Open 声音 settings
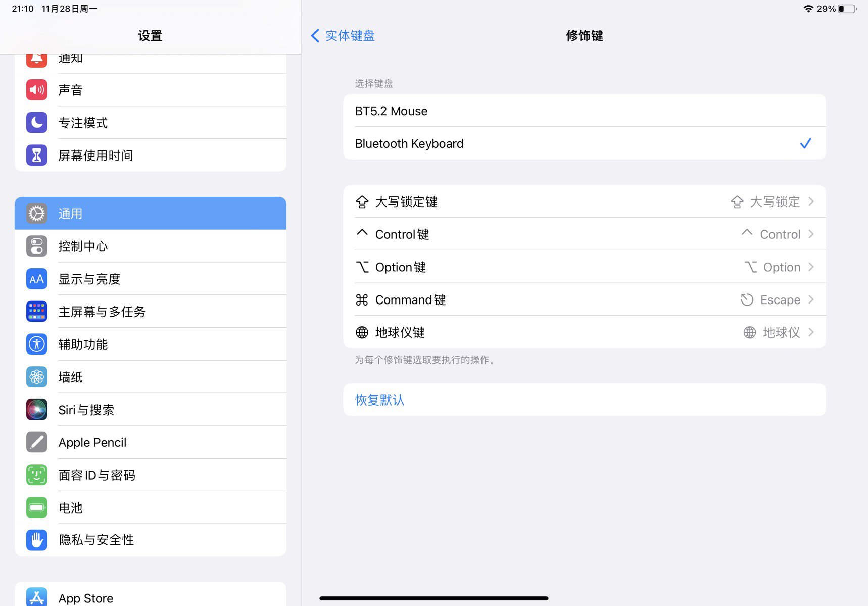868x606 pixels. click(x=151, y=90)
